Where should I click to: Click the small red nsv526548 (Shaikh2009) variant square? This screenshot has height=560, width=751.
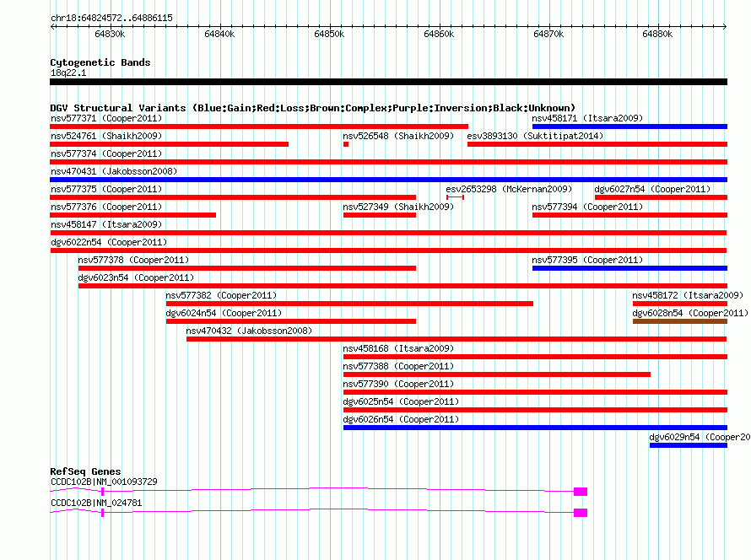pos(346,144)
